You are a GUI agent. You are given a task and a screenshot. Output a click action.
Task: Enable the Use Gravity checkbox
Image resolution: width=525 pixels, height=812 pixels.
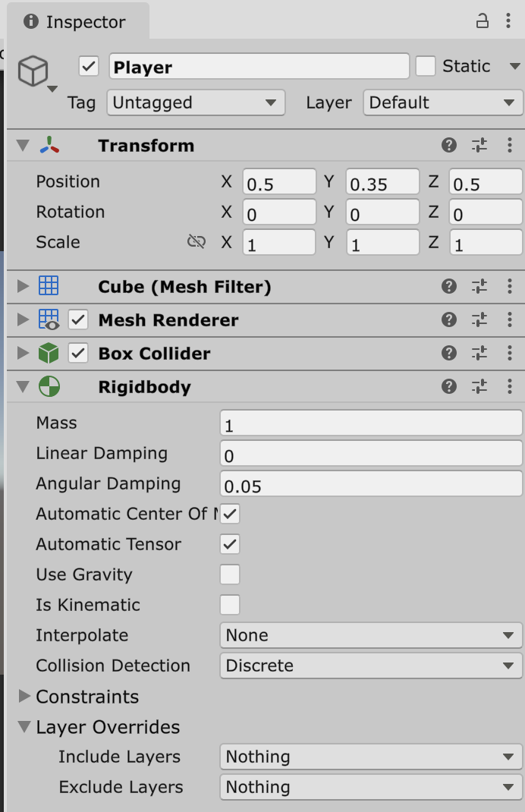[230, 574]
